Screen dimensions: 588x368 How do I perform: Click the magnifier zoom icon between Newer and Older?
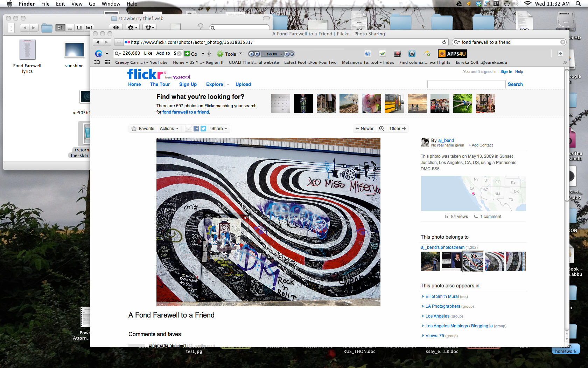point(381,129)
